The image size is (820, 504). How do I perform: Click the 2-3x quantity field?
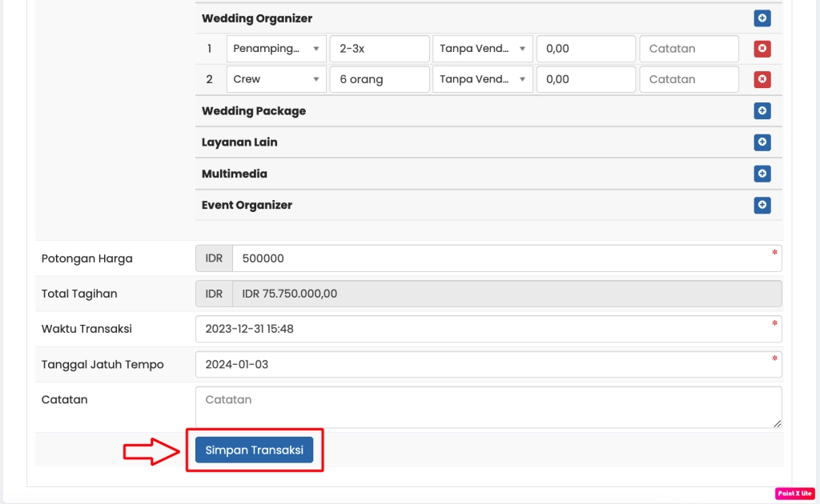[x=380, y=49]
